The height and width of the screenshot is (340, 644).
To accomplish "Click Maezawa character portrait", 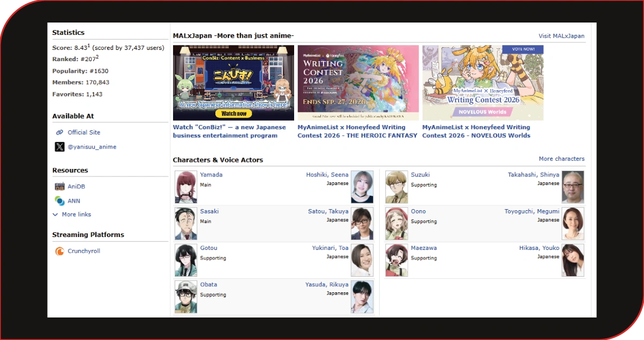I will [396, 261].
